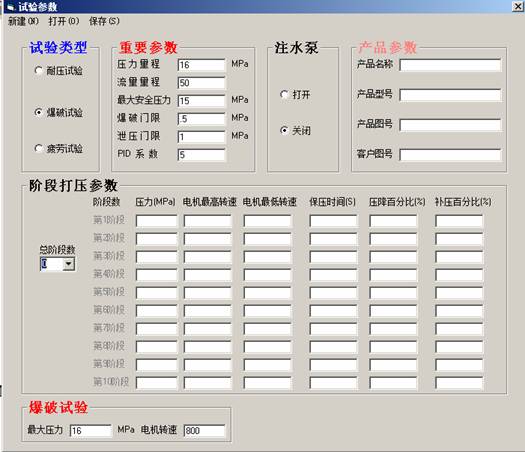Click the 电机转速 field in 爆破试验
Viewport: 525px width, 452px height.
204,431
